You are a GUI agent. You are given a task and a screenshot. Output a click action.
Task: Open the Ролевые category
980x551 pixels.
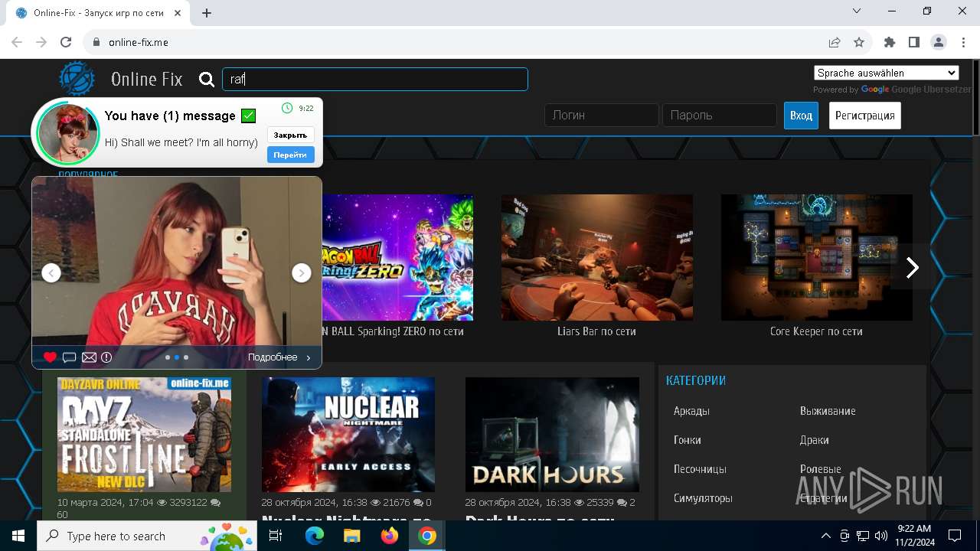pos(820,469)
